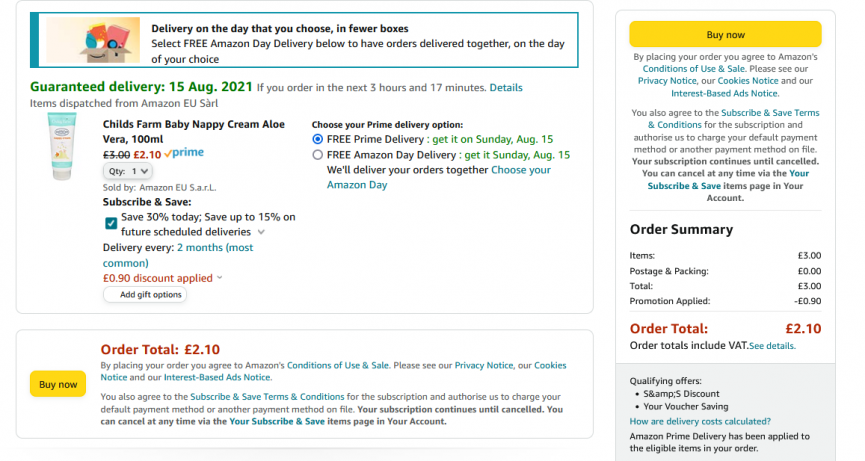865x461 pixels.
Task: Click the Amazon Day delivery box illustration
Action: point(93,40)
